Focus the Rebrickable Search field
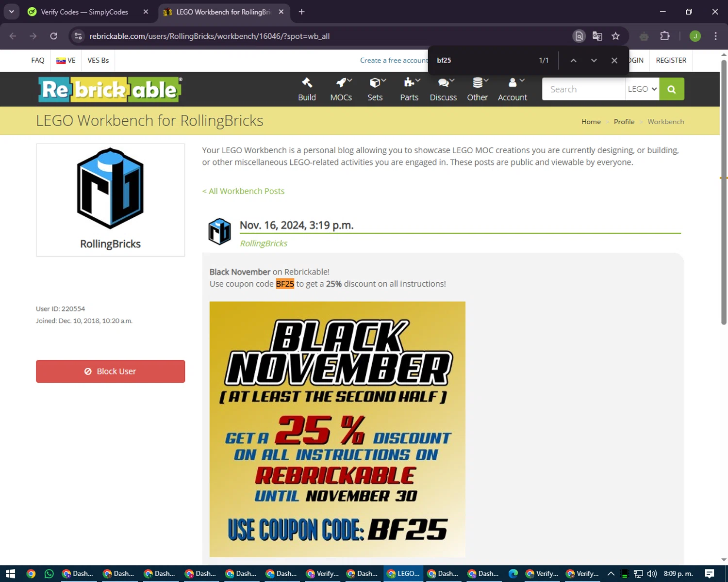728x582 pixels. pyautogui.click(x=584, y=89)
